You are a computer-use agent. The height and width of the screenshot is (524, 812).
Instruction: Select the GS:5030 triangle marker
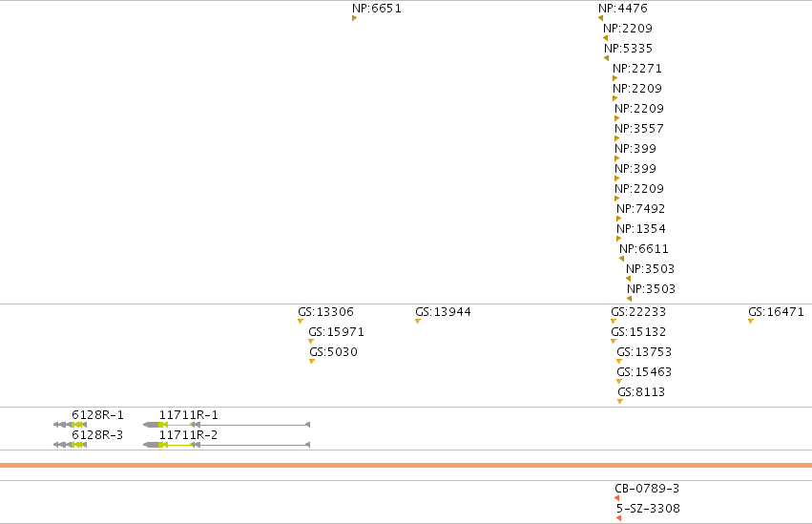tap(312, 362)
